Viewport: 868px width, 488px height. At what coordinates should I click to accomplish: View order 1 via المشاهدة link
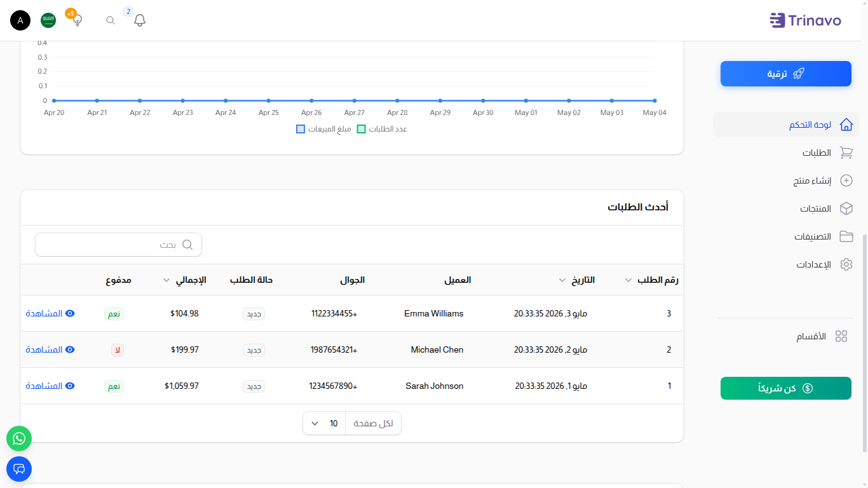pyautogui.click(x=50, y=386)
